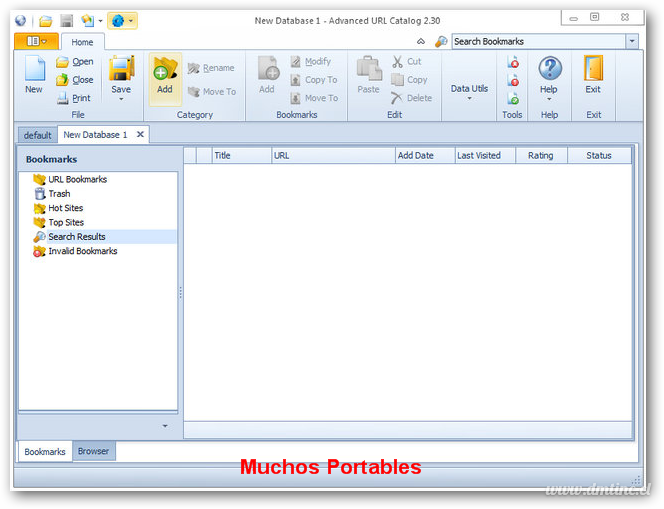Click the open folder quick access icon
664x509 pixels.
coord(45,20)
